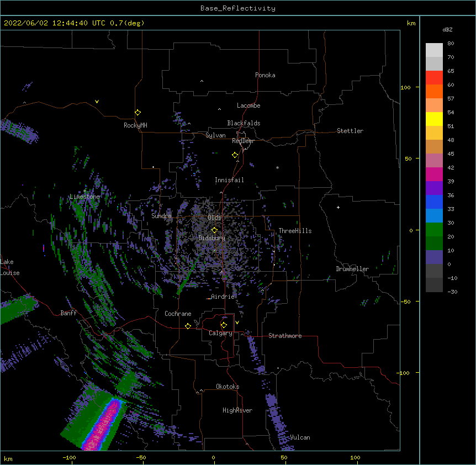476x465 pixels.
Task: Select the RedDeer city label
Action: coord(243,141)
